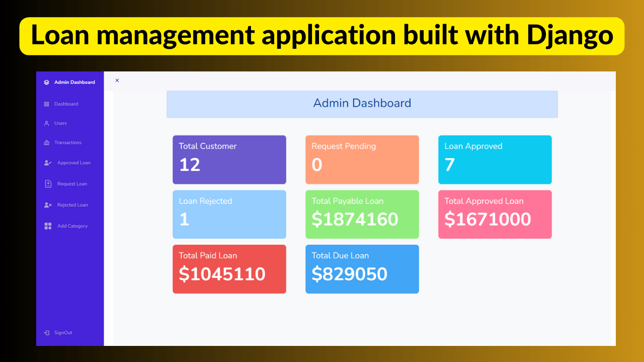Select the Total Customer card
This screenshot has width=644, height=362.
point(229,159)
